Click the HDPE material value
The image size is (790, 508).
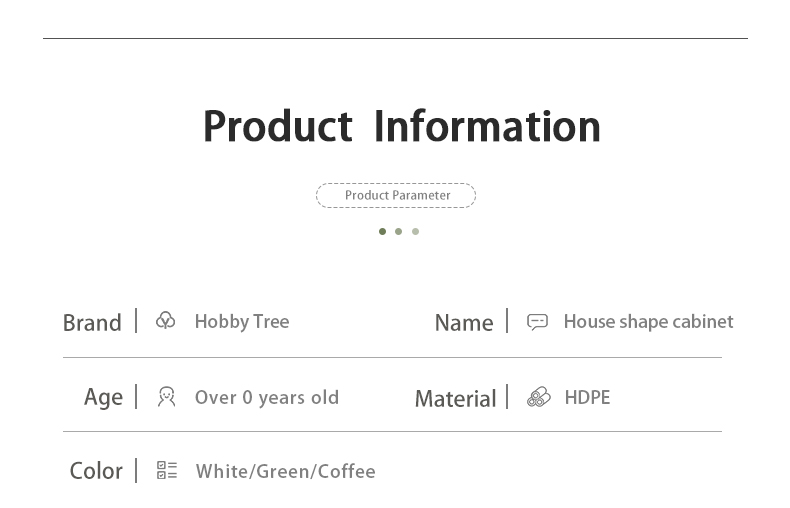coord(587,397)
